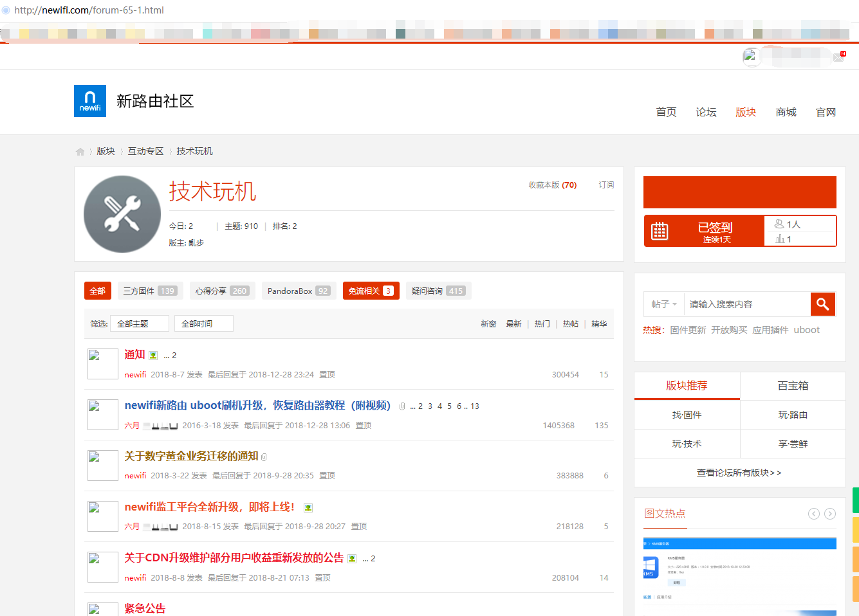Switch to the 版块推荐 tab
The image size is (859, 616).
coord(687,386)
